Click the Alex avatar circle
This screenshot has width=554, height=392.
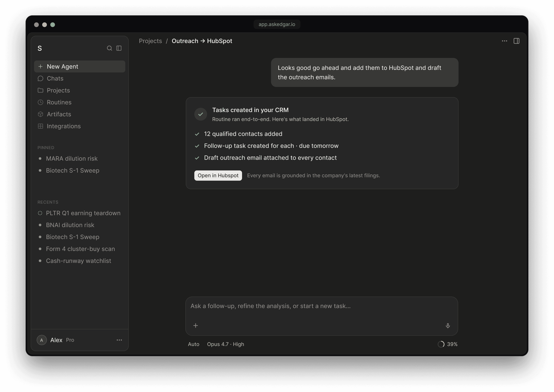(42, 340)
